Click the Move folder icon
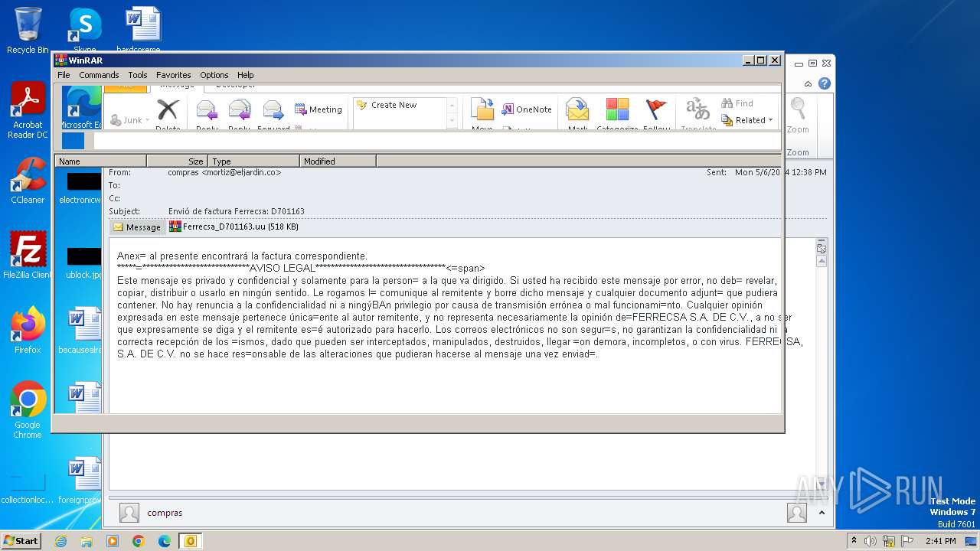 coord(482,109)
